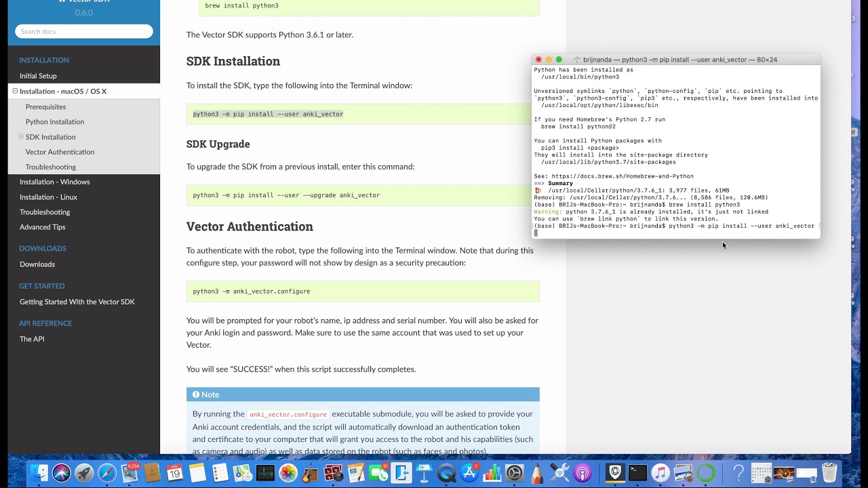Image resolution: width=868 pixels, height=488 pixels.
Task: Launch Siri from the Dock
Action: point(62,472)
